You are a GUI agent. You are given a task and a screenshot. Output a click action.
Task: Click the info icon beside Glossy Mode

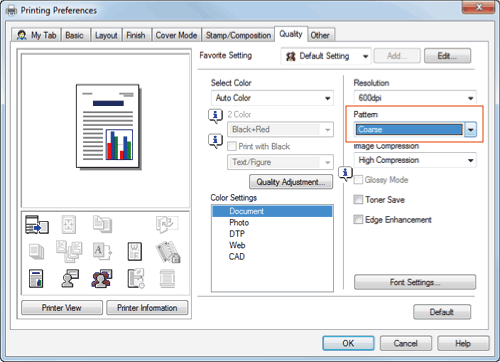(x=345, y=173)
